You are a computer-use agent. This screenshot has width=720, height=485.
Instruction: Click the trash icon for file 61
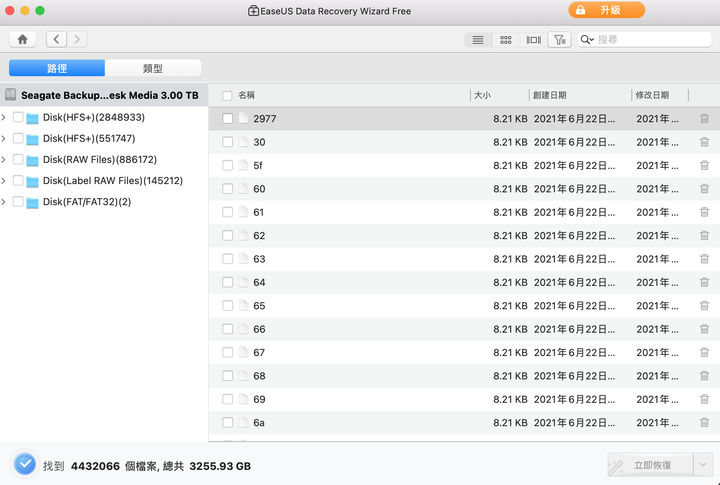click(x=704, y=212)
